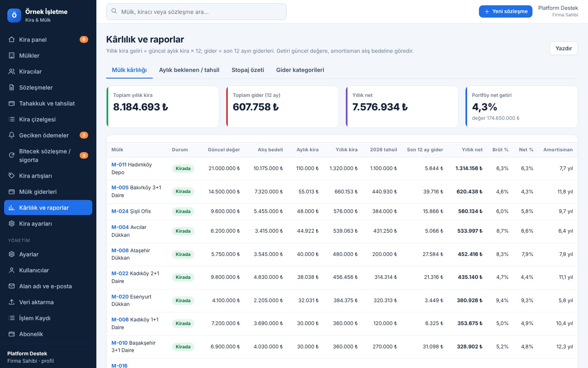Click the Yeni sözleşme button
Image resolution: width=588 pixels, height=368 pixels.
click(506, 11)
